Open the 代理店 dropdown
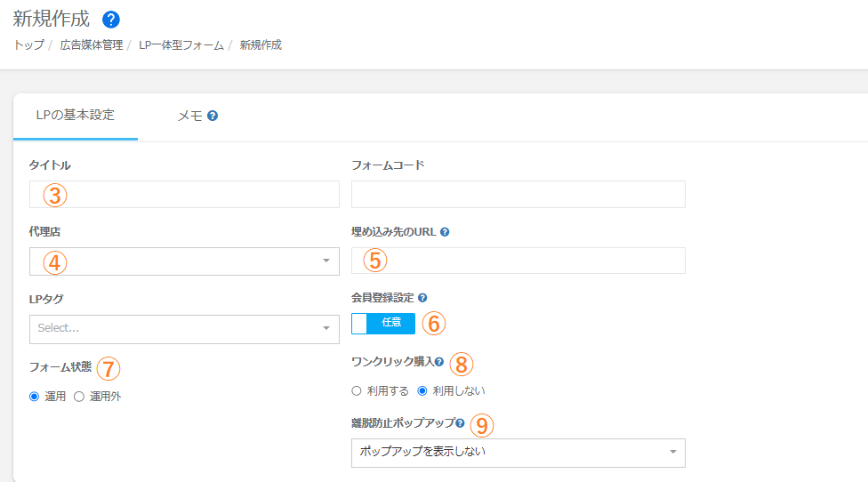868x482 pixels. (x=184, y=261)
